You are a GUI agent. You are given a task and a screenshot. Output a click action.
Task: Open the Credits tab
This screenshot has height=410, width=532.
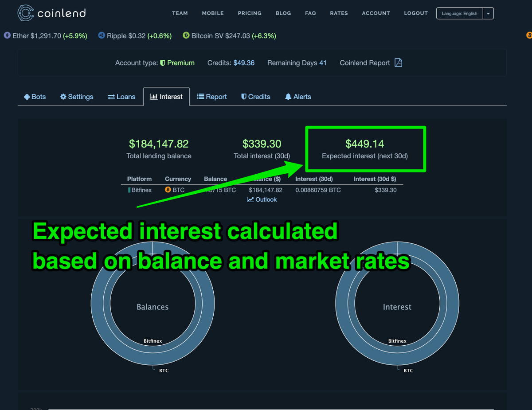tap(255, 97)
